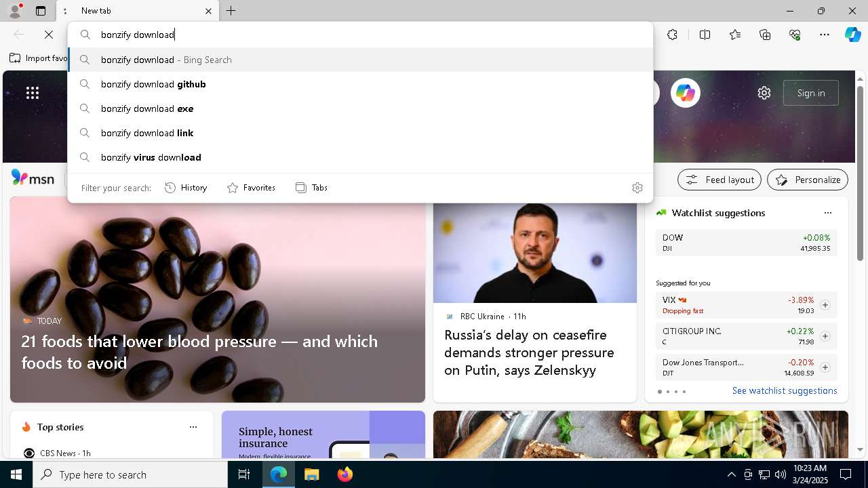
Task: Open Watchlist suggestions more options
Action: pos(827,213)
